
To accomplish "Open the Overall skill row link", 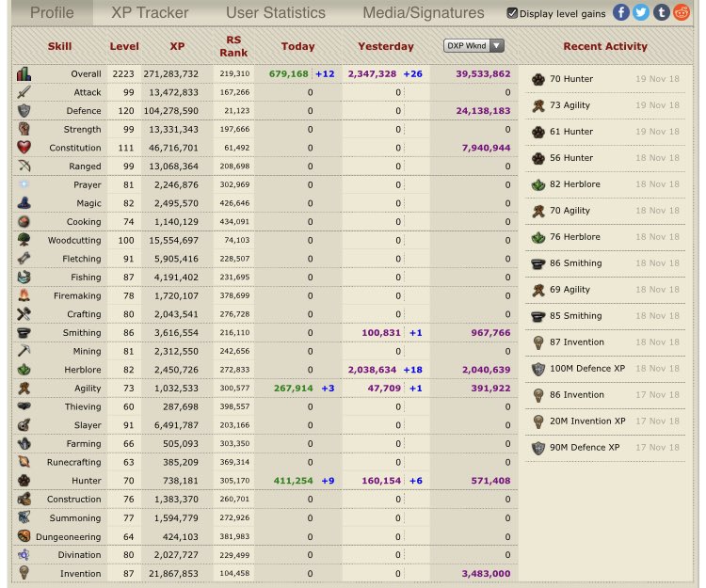I will pyautogui.click(x=86, y=73).
